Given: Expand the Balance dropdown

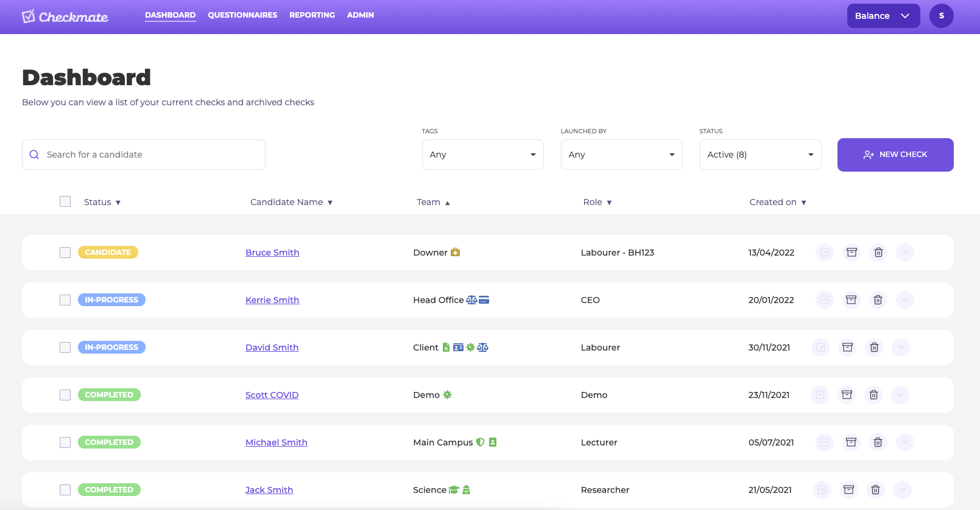Looking at the screenshot, I should [x=883, y=16].
